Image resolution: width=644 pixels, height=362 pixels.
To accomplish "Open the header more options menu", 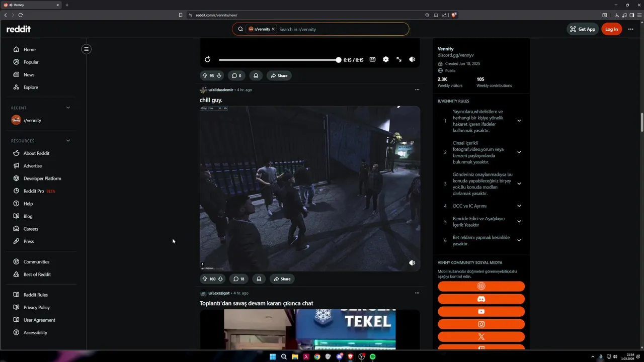I will tap(630, 29).
